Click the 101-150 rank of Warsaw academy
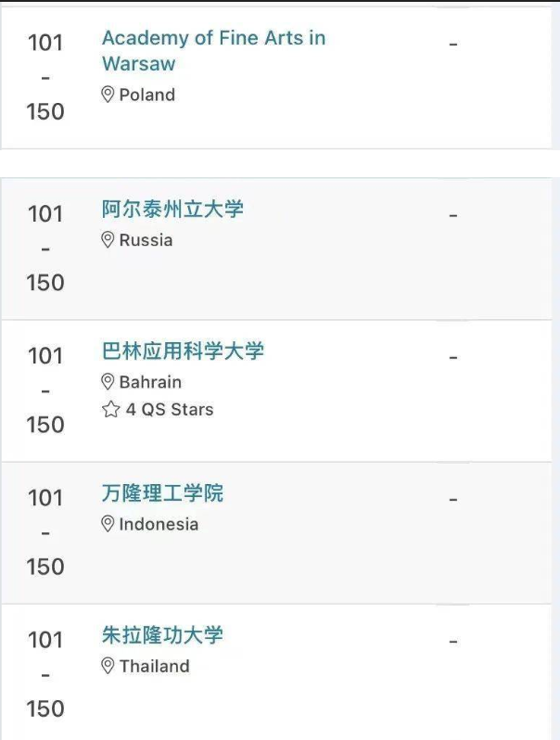This screenshot has width=560, height=740. pos(45,77)
